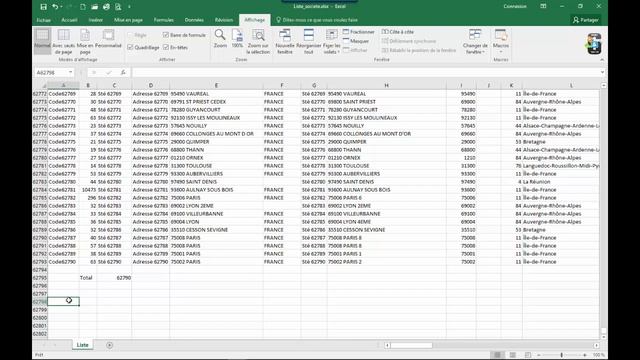640x360 pixels.
Task: Select Page Layout view in the status bar
Action: point(513,355)
